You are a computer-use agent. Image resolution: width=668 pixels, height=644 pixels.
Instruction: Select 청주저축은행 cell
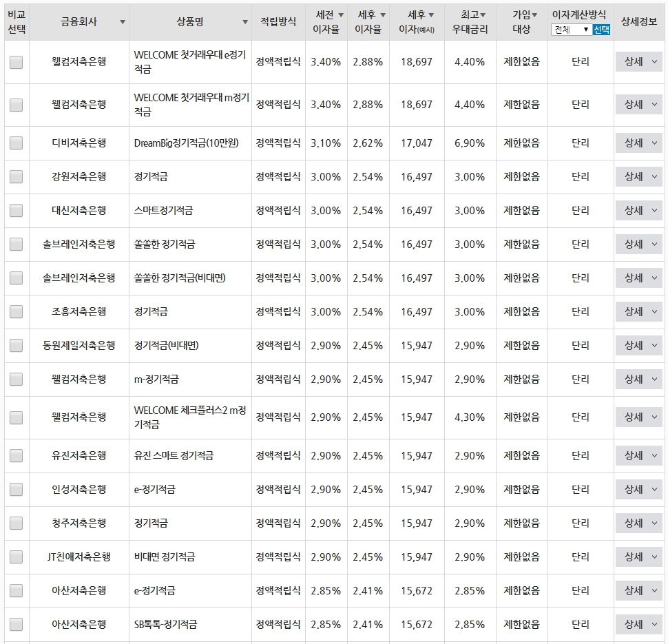(79, 523)
